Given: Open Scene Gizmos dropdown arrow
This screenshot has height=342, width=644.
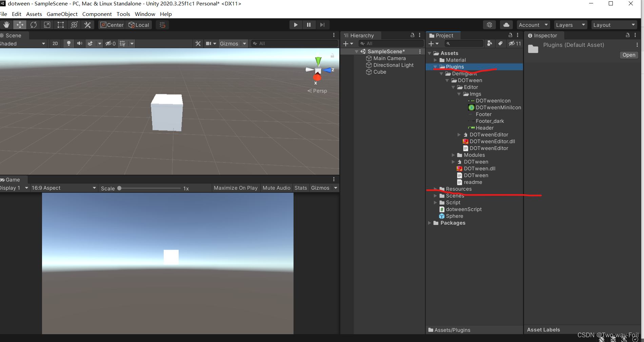Looking at the screenshot, I should (x=244, y=43).
